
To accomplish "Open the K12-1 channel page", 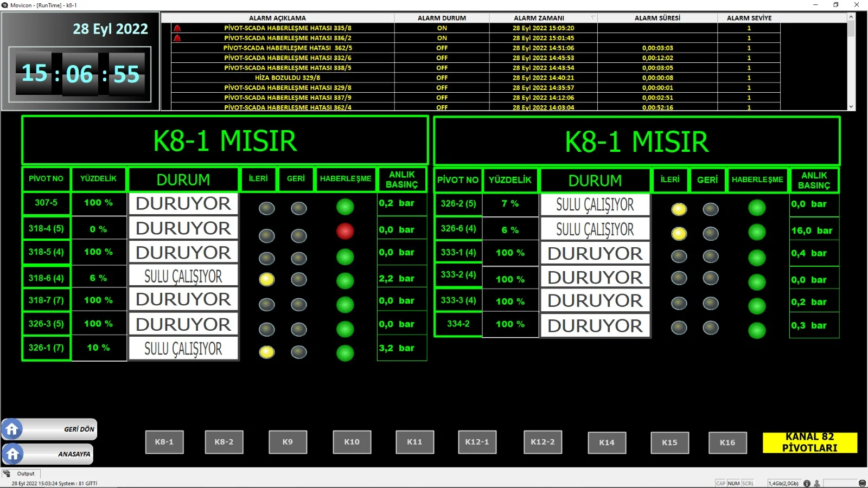I will [477, 442].
